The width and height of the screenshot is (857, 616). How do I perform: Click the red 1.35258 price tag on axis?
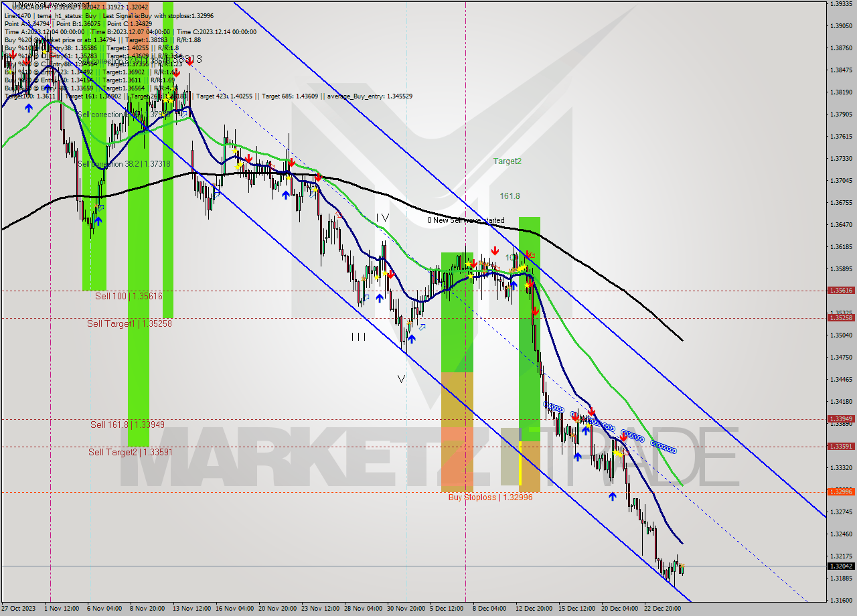(x=841, y=318)
